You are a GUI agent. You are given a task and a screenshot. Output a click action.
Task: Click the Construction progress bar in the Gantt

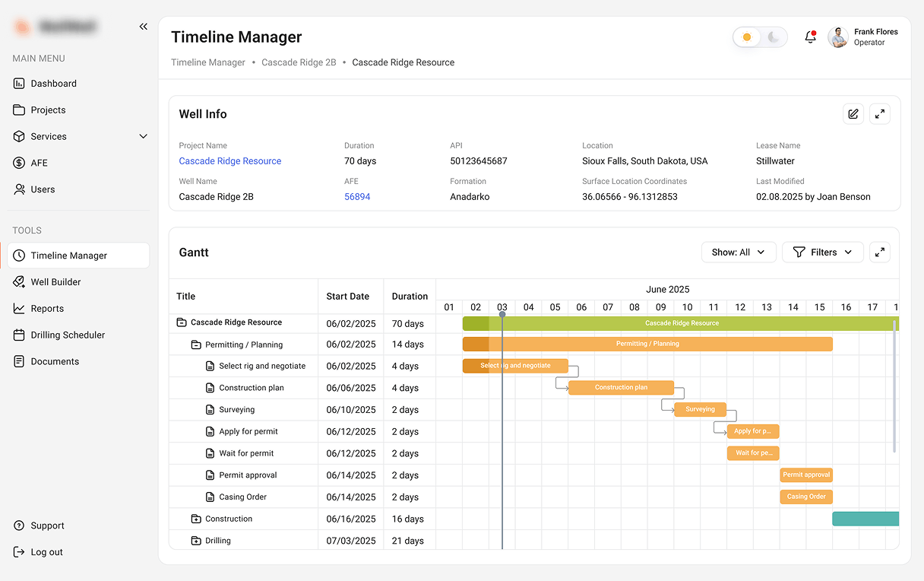[x=865, y=518]
